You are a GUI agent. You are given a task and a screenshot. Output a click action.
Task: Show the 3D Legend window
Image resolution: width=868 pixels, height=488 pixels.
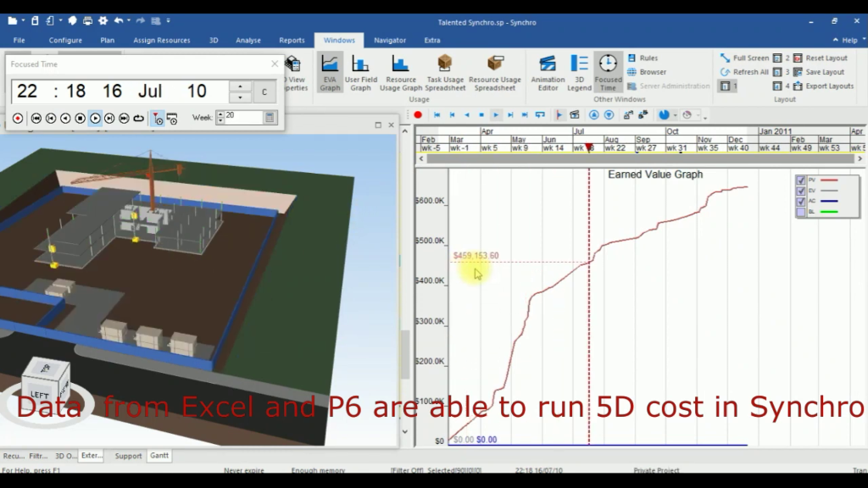(x=579, y=73)
